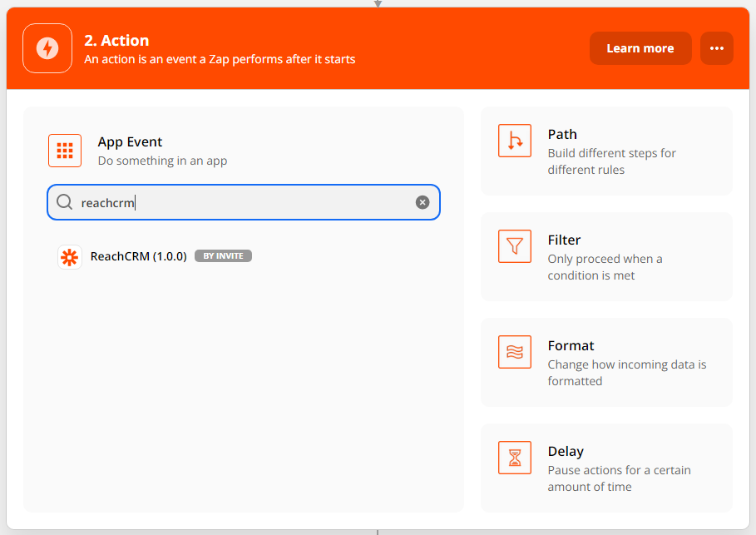This screenshot has height=535, width=756.
Task: Click the magnifier icon in search box
Action: [x=65, y=202]
